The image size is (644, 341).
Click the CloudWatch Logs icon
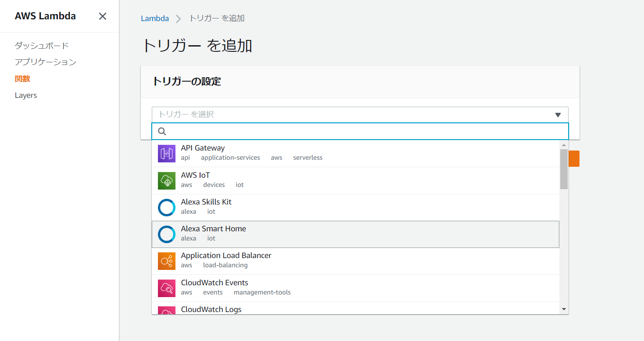pos(167,310)
